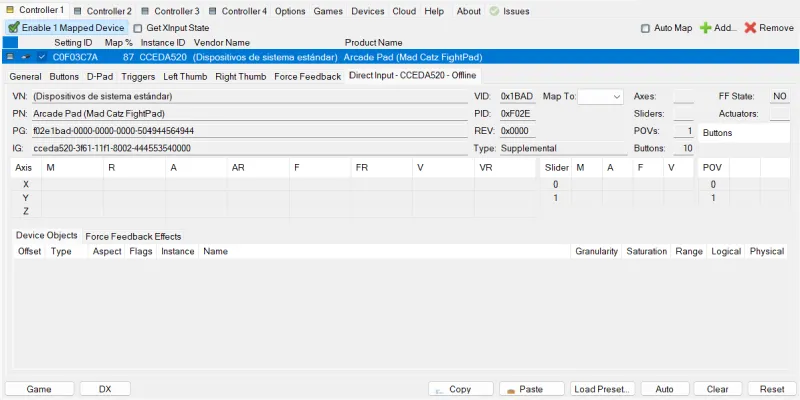800x400 pixels.
Task: Click the Controller 1 tab status icon
Action: pyautogui.click(x=10, y=10)
